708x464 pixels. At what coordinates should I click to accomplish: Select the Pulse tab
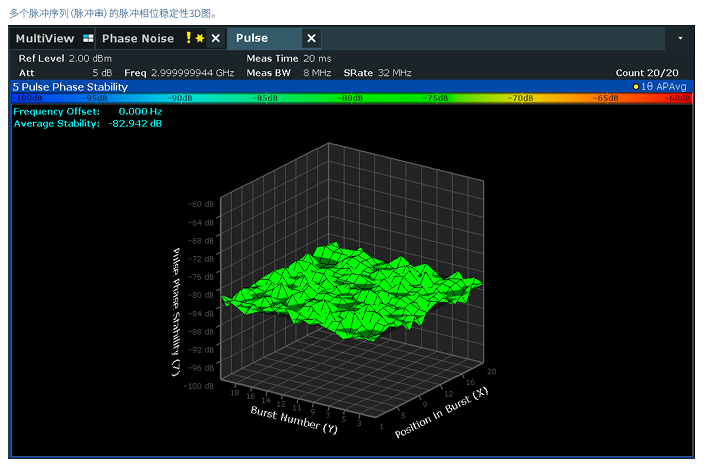[x=252, y=38]
